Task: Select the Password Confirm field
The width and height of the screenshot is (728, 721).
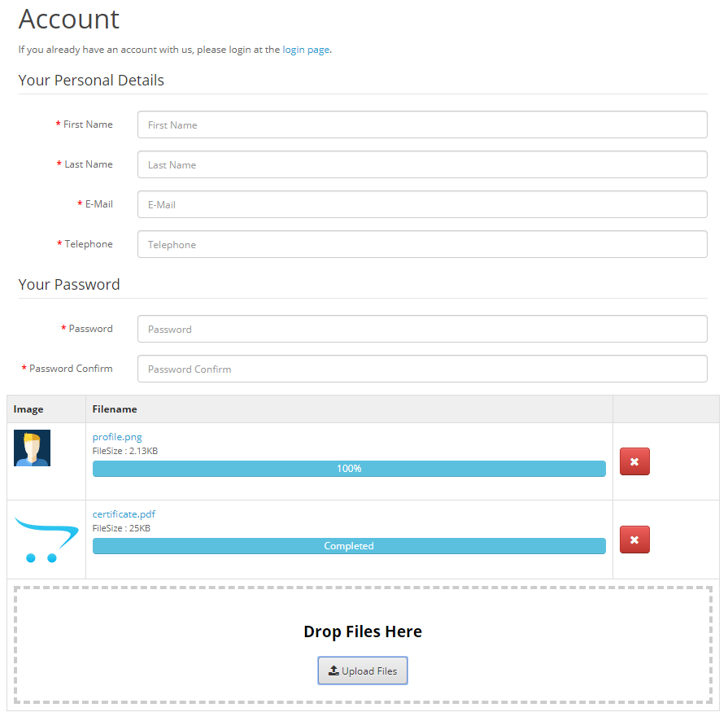Action: [422, 369]
